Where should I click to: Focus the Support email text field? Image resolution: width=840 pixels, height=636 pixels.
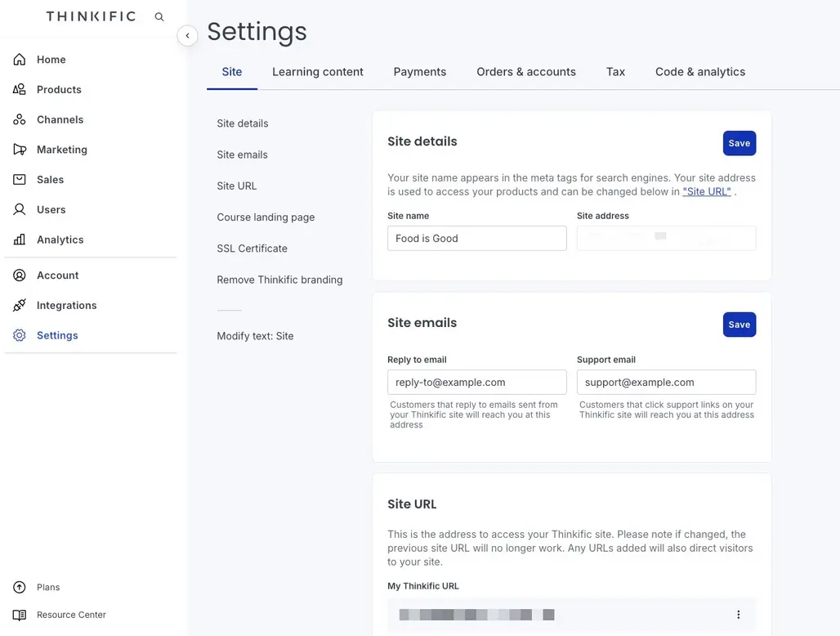point(666,383)
